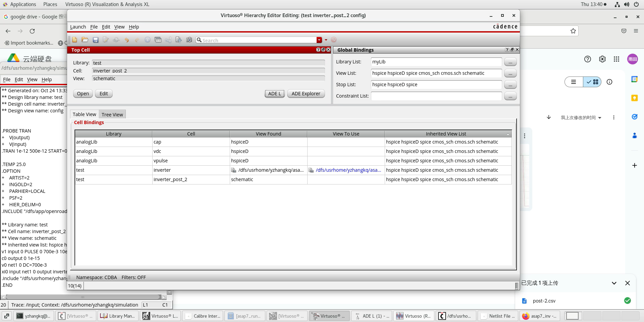Screen dimensions: 644x322
Task: Open the Hierarchy Editor Help menu
Action: 134,27
